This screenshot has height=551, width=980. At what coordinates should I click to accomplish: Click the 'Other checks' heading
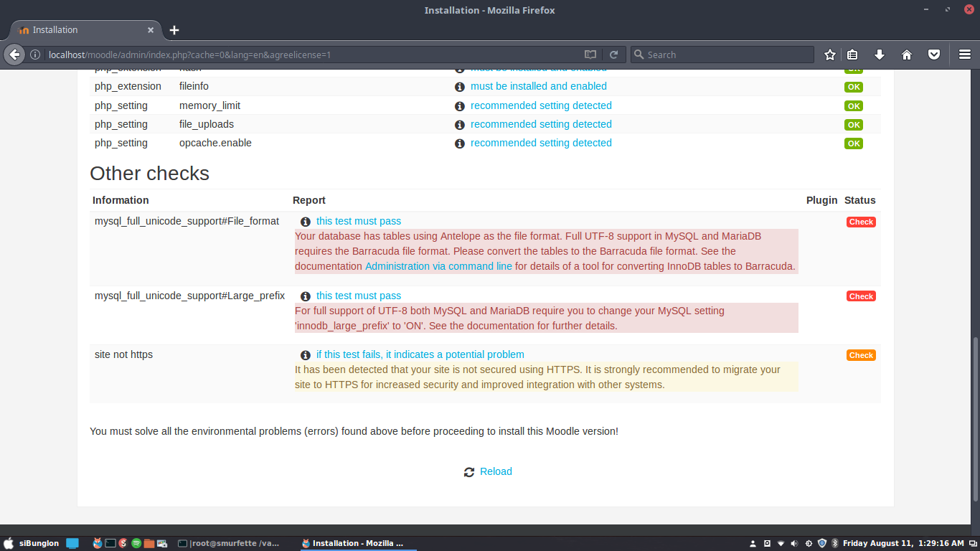point(149,174)
